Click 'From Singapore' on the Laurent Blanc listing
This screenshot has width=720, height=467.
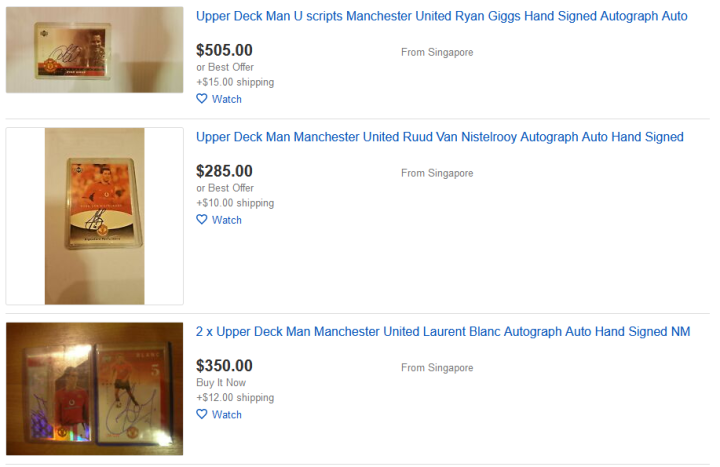[437, 368]
